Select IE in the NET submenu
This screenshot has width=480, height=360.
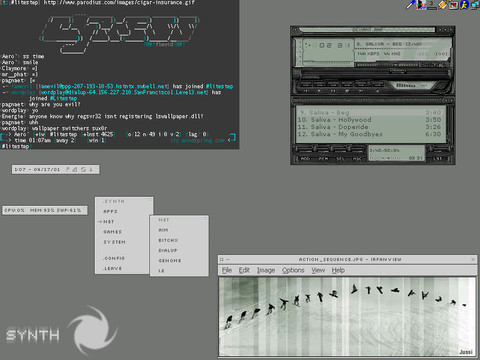tap(161, 271)
